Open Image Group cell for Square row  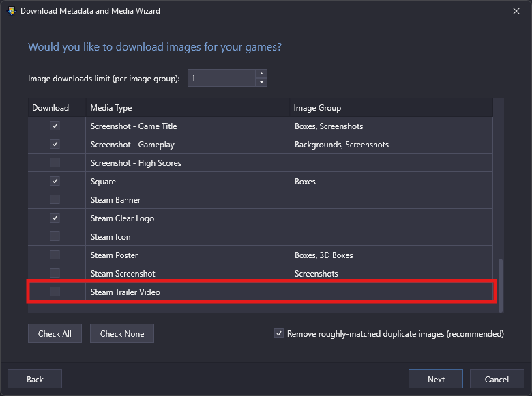pos(391,182)
